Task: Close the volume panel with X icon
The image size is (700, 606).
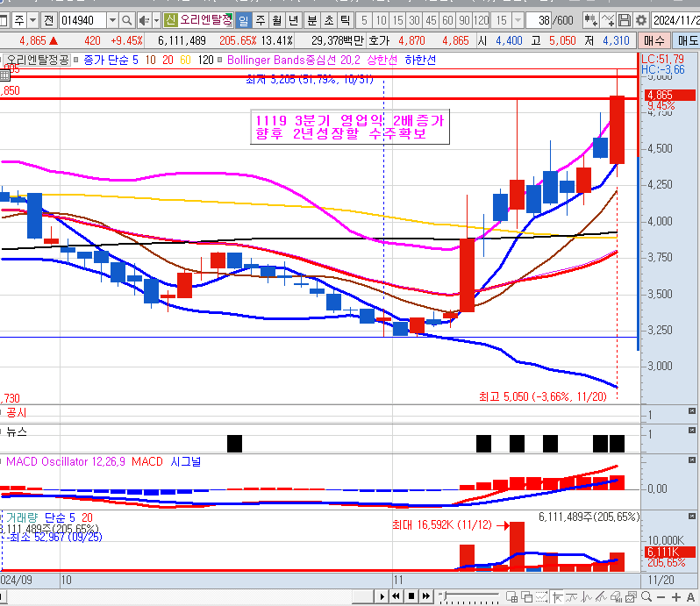Action: coord(692,517)
